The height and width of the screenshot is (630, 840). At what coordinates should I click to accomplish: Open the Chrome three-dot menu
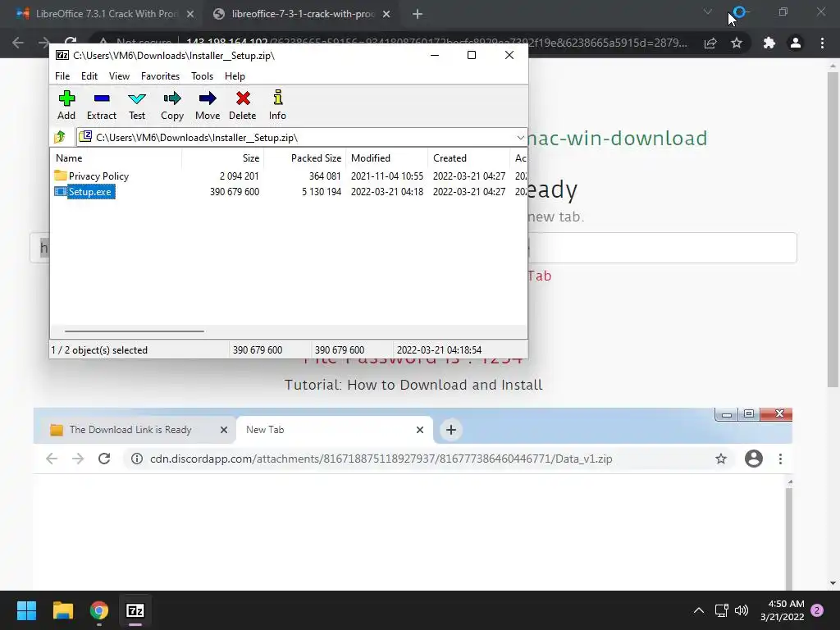click(822, 43)
